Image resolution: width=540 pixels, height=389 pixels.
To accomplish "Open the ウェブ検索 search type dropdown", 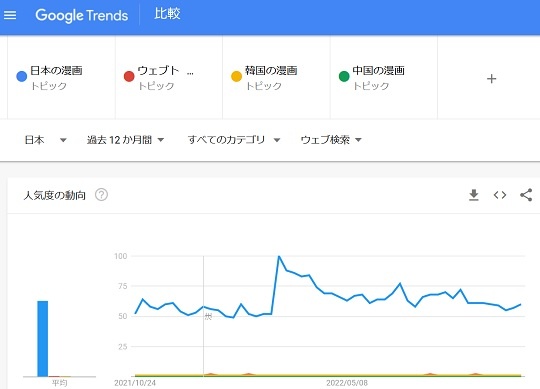I will pos(331,140).
